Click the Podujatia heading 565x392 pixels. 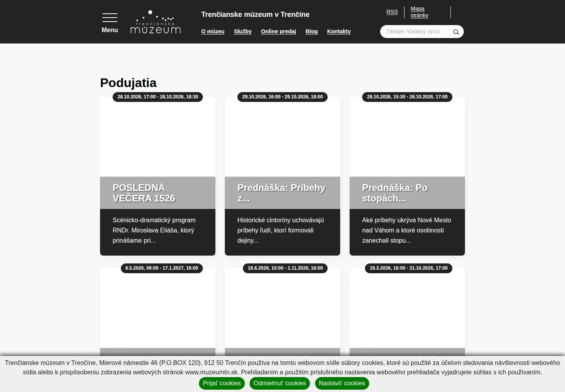tap(128, 83)
